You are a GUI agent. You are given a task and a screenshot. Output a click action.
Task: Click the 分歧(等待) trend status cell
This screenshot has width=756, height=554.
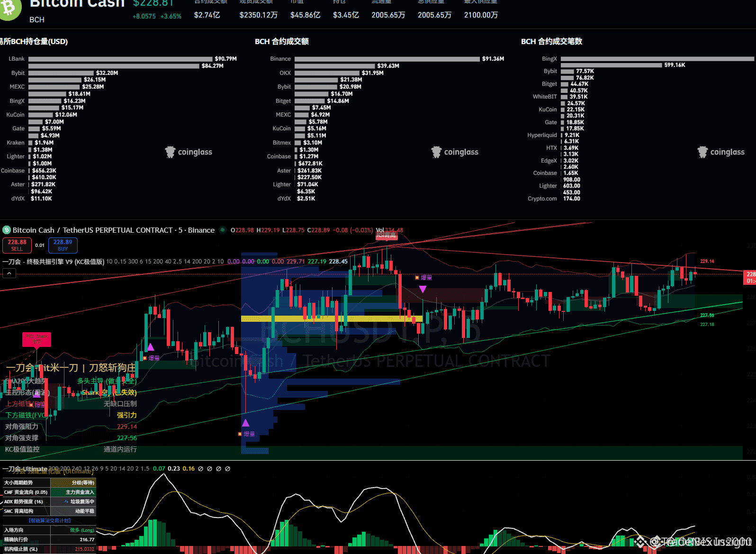73,482
